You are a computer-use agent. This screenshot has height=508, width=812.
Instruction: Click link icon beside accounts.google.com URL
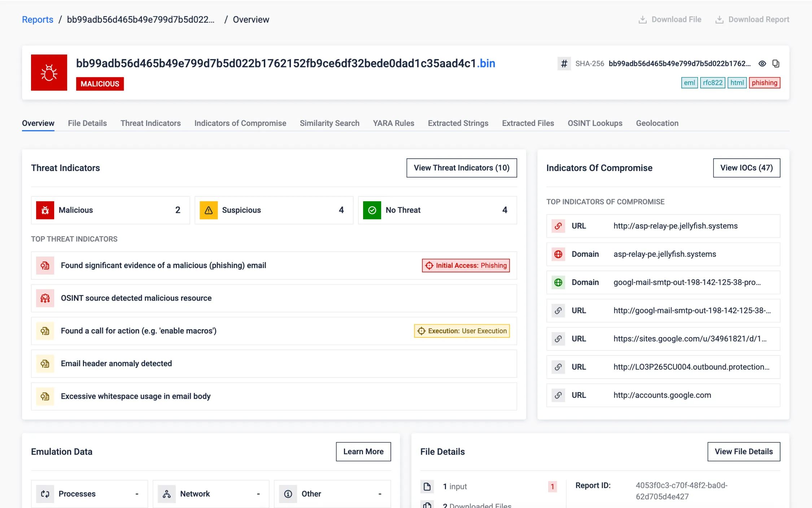tap(558, 395)
